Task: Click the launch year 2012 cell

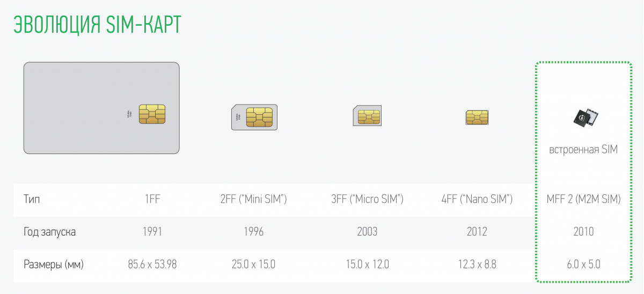Action: coord(477,232)
